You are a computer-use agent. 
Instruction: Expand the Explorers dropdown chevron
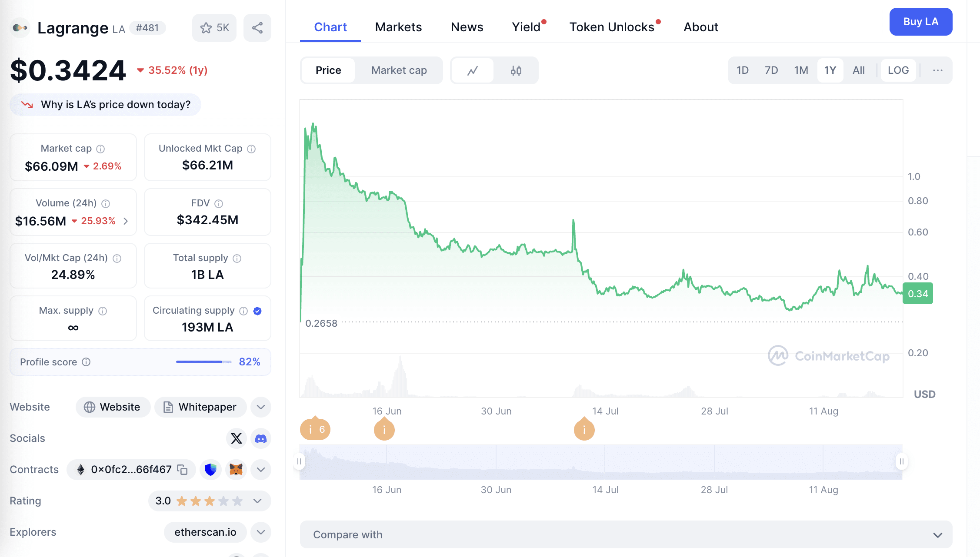pyautogui.click(x=261, y=532)
